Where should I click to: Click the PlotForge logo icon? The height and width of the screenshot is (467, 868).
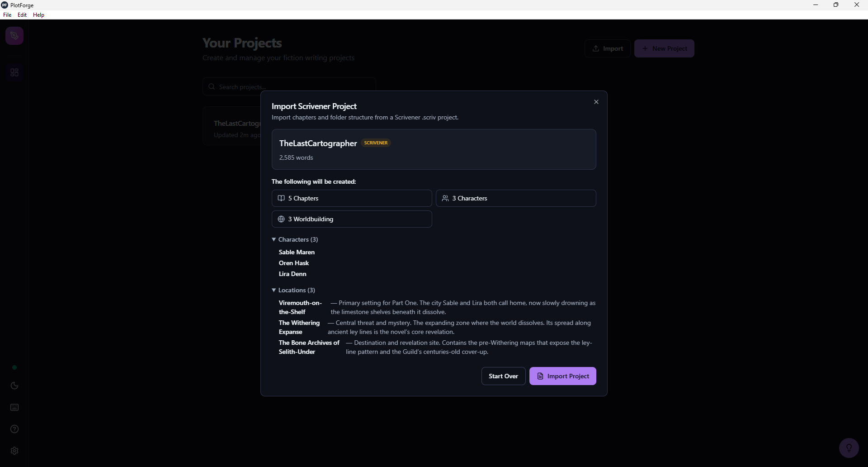click(14, 35)
